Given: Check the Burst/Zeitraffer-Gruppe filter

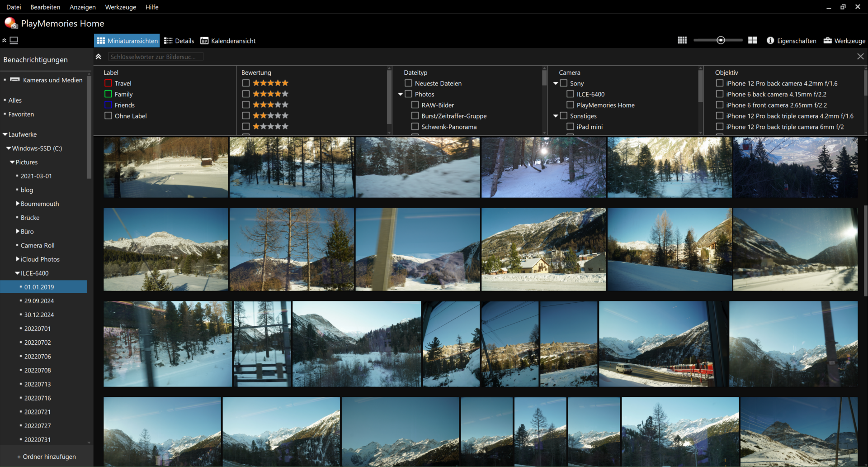Looking at the screenshot, I should click(415, 116).
